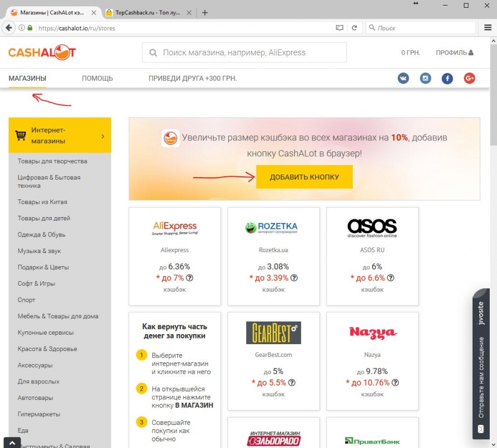Open the ПРОФИЛЬ menu

[454, 52]
